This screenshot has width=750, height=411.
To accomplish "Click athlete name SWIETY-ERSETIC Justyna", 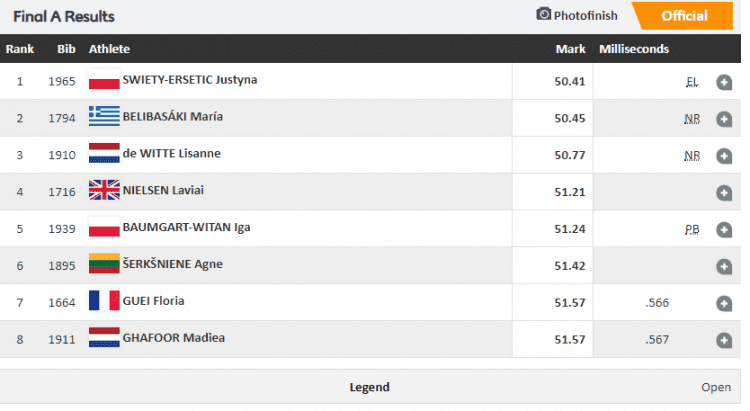I will point(189,79).
